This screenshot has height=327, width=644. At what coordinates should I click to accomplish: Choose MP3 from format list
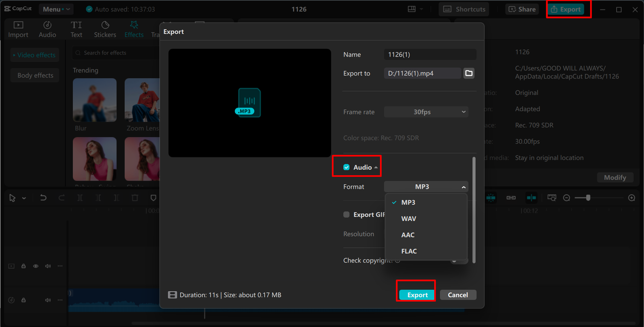[x=426, y=202]
